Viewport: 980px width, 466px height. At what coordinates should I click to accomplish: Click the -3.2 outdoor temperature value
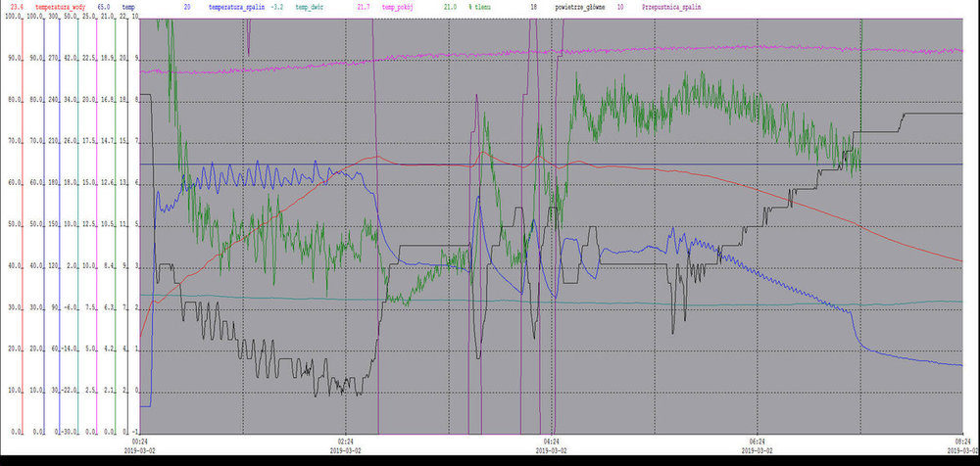[278, 6]
